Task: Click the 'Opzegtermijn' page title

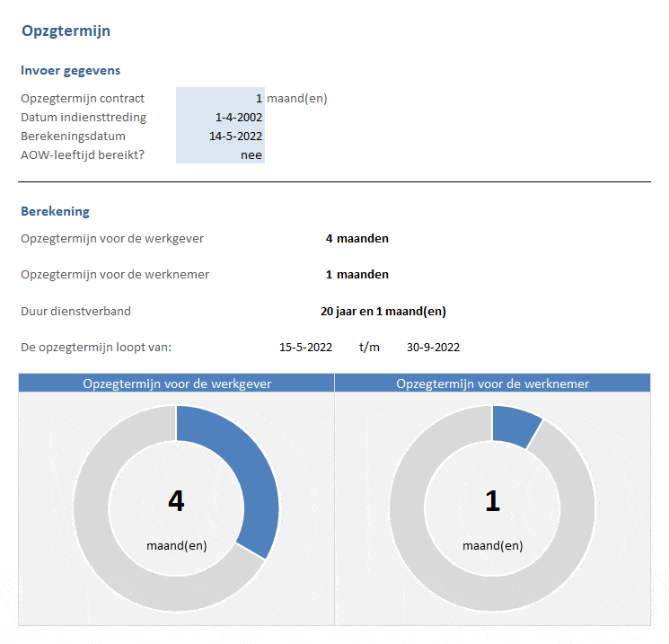Action: click(x=66, y=31)
